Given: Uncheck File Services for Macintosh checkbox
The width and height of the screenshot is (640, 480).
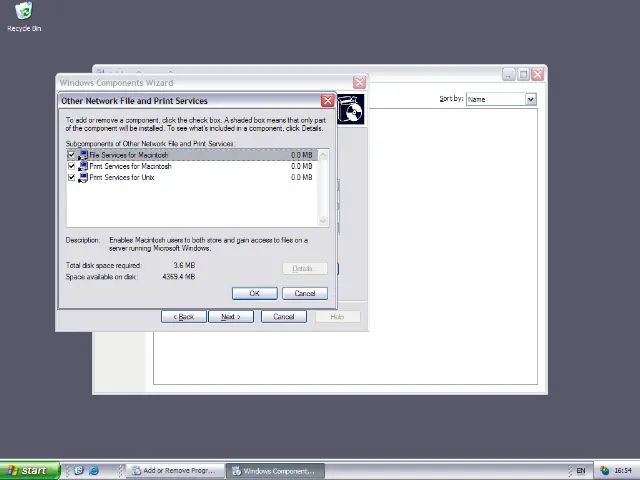Looking at the screenshot, I should (71, 155).
